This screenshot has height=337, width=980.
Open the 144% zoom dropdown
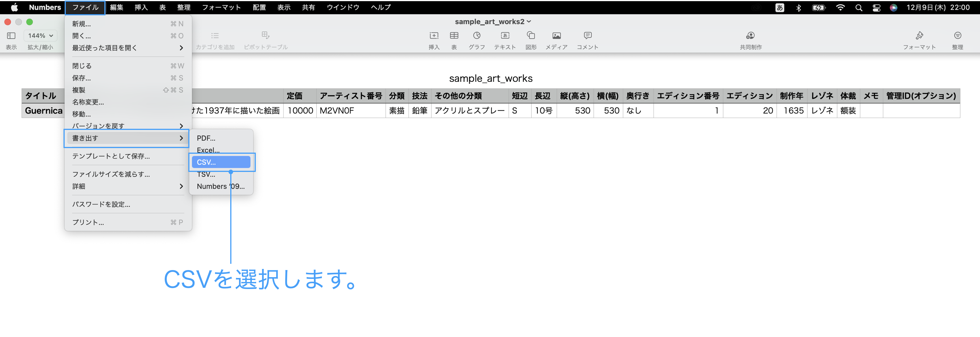[40, 36]
